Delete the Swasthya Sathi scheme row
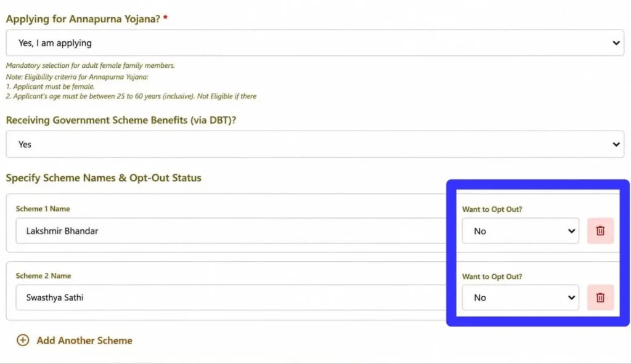This screenshot has height=364, width=631. (x=600, y=297)
